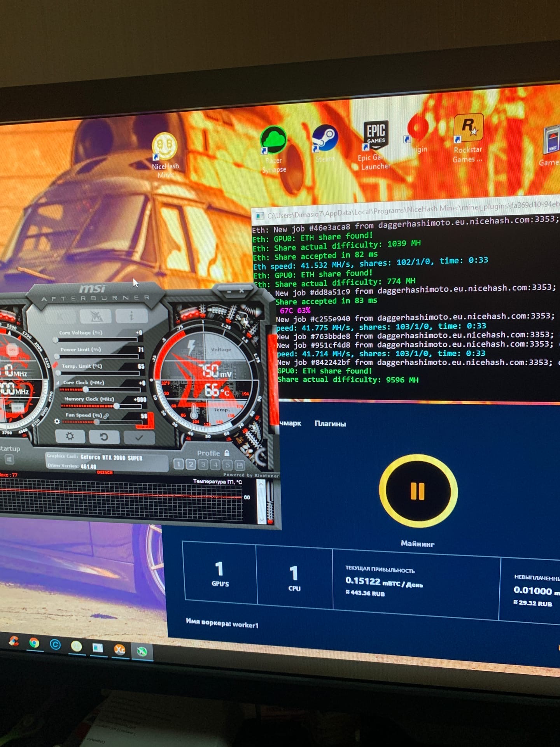Click the driver version 461.40 text
The height and width of the screenshot is (747, 560).
[x=88, y=466]
